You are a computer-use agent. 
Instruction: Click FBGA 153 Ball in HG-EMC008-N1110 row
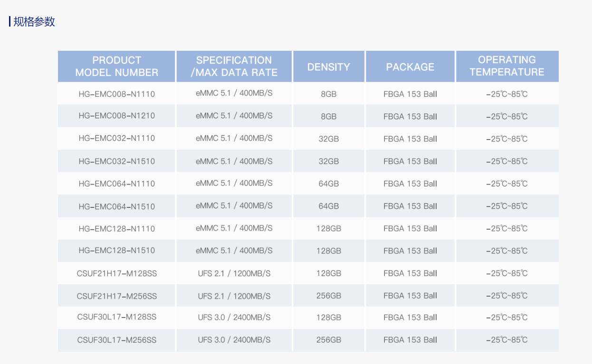[410, 94]
